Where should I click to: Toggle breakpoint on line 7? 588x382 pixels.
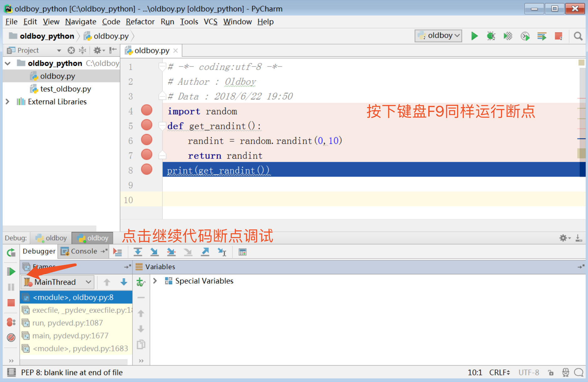coord(147,154)
